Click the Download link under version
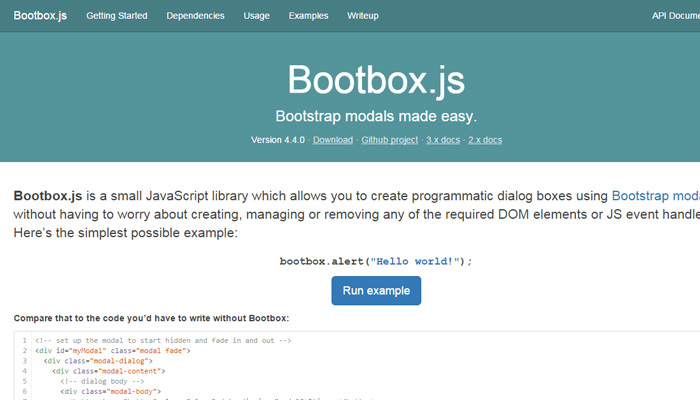The height and width of the screenshot is (400, 700). point(333,140)
